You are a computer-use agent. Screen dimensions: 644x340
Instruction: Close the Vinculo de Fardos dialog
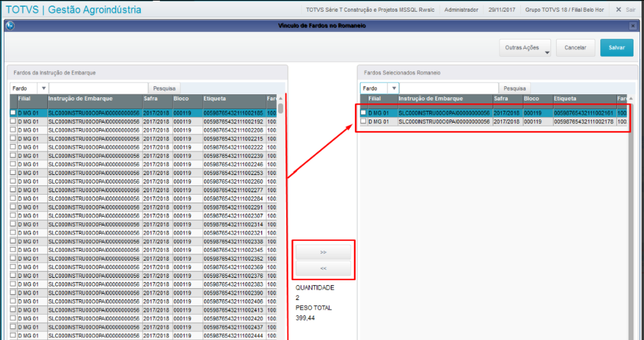click(633, 26)
